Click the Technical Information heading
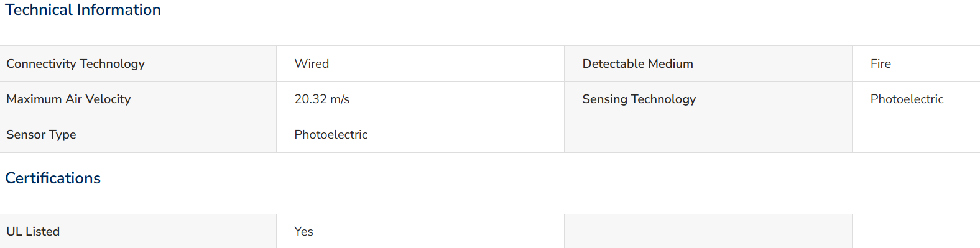The height and width of the screenshot is (248, 980). (x=83, y=10)
